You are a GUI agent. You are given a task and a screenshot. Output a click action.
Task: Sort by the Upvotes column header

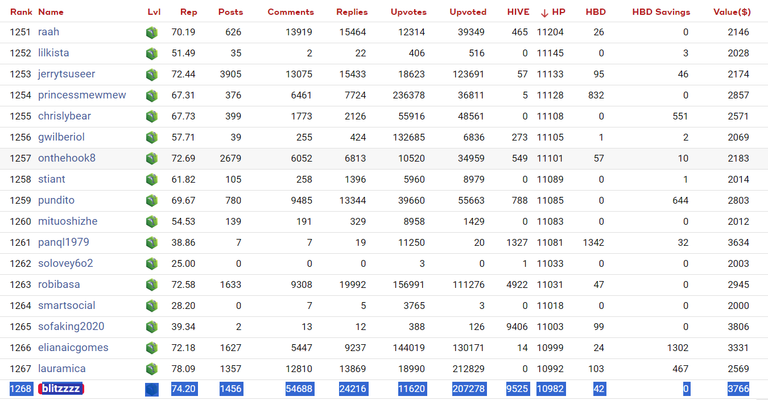(408, 12)
